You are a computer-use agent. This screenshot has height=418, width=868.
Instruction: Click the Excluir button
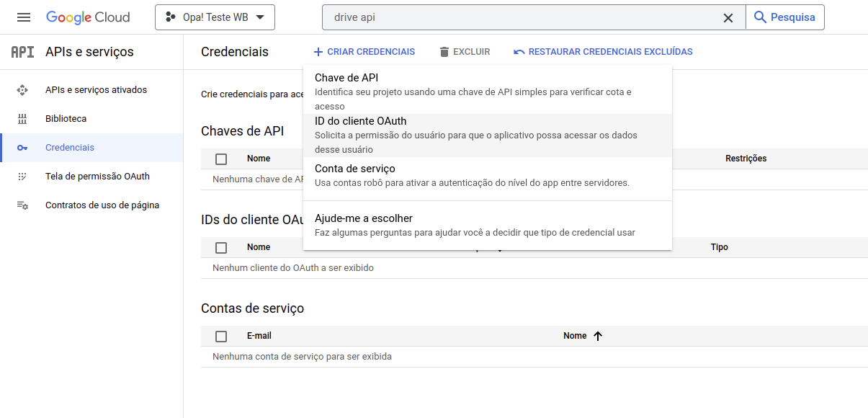point(465,52)
